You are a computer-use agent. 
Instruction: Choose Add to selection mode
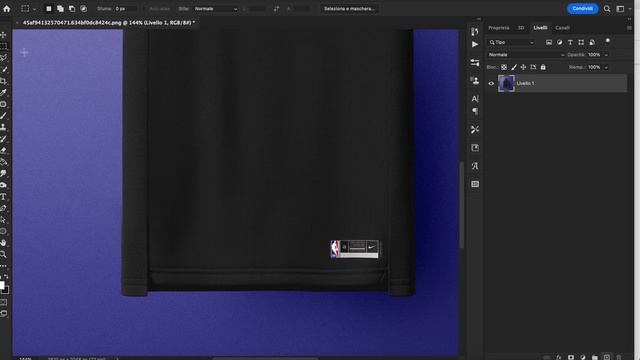[60, 9]
